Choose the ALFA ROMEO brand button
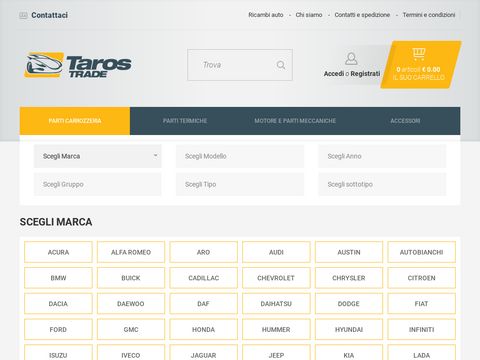This screenshot has width=480, height=360. pos(131,252)
